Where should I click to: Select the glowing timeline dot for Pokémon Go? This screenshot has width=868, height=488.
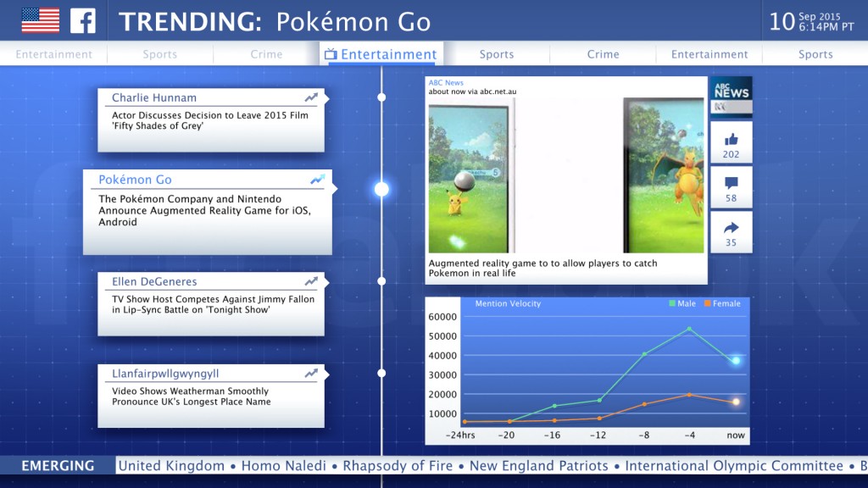[x=381, y=189]
